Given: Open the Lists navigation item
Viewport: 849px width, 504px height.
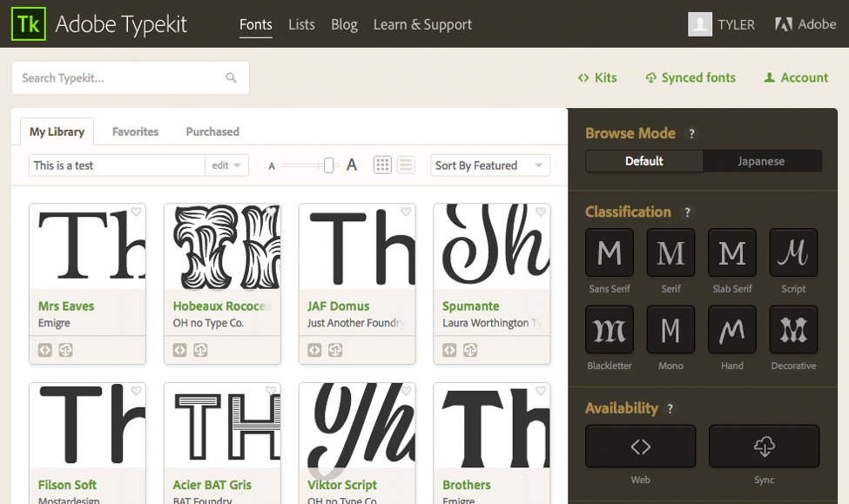Looking at the screenshot, I should 301,25.
